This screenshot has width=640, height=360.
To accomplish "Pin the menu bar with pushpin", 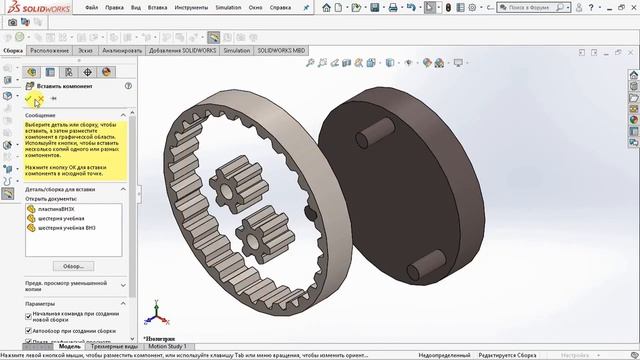I will pos(306,7).
